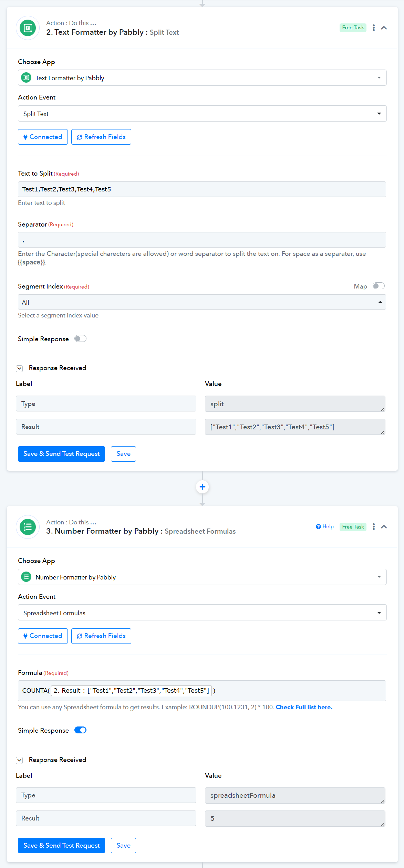Click the value field showing spreadsheetFormula

tap(295, 796)
